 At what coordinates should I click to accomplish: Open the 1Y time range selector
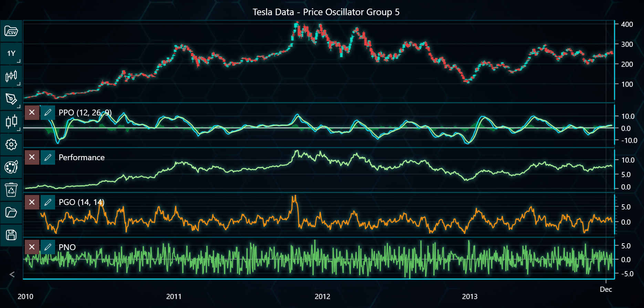11,53
